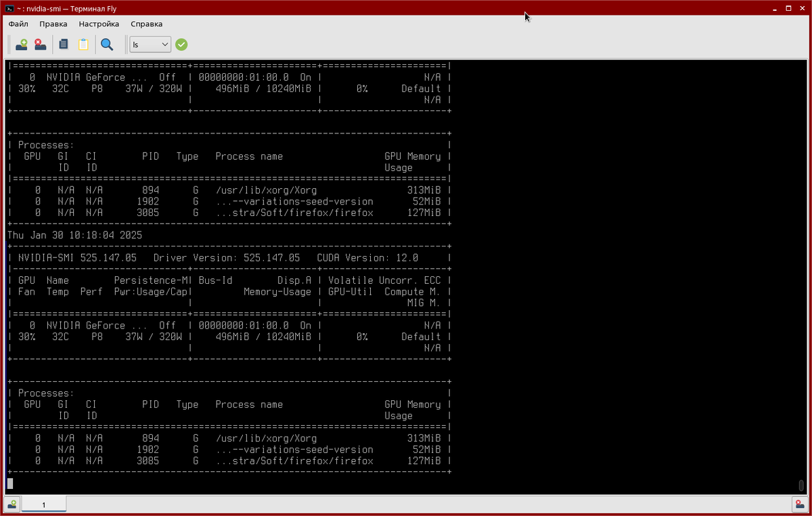The width and height of the screenshot is (812, 516).
Task: Open the Файл menu
Action: [18, 23]
